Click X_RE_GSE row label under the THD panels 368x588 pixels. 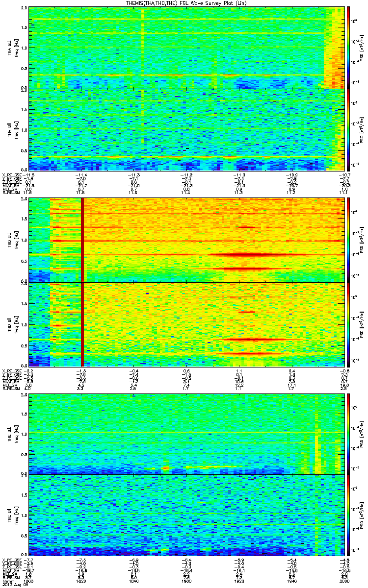tap(13, 370)
